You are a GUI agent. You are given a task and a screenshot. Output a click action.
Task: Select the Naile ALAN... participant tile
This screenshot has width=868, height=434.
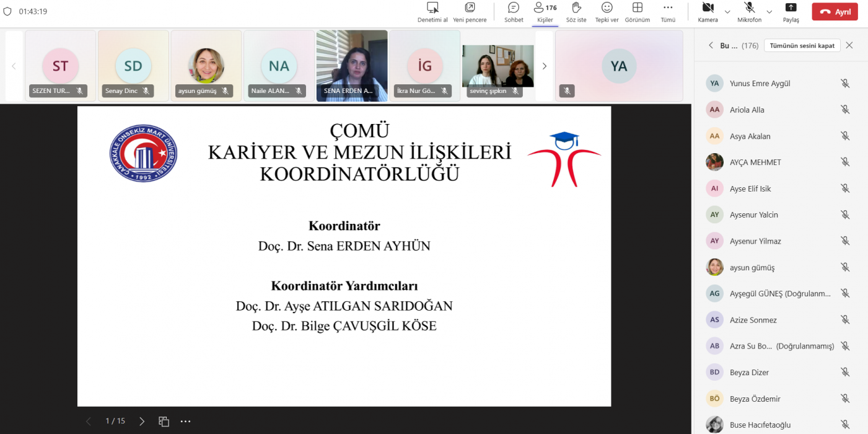[x=279, y=66]
